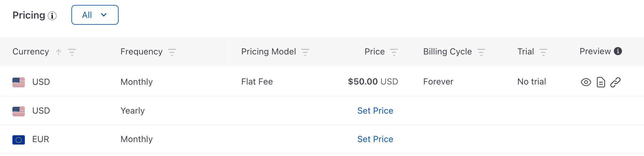Copy link icon for USD Monthly price
This screenshot has height=156, width=644.
[x=615, y=82]
